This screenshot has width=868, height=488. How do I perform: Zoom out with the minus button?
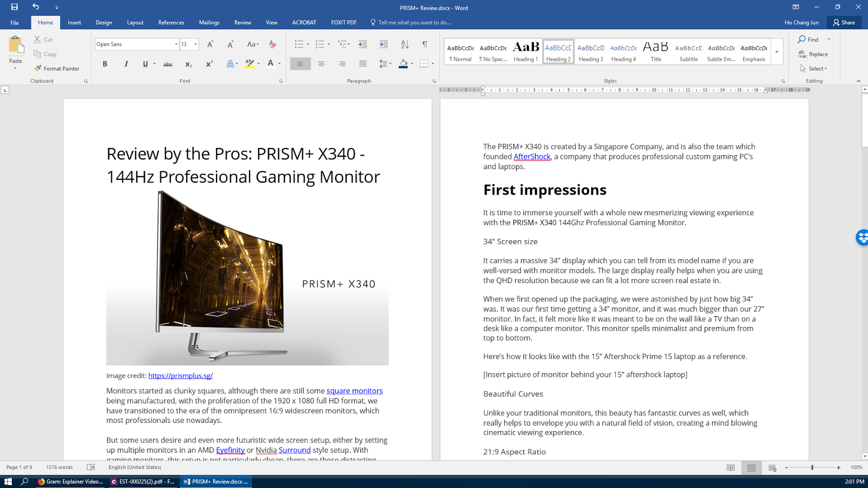tap(786, 467)
